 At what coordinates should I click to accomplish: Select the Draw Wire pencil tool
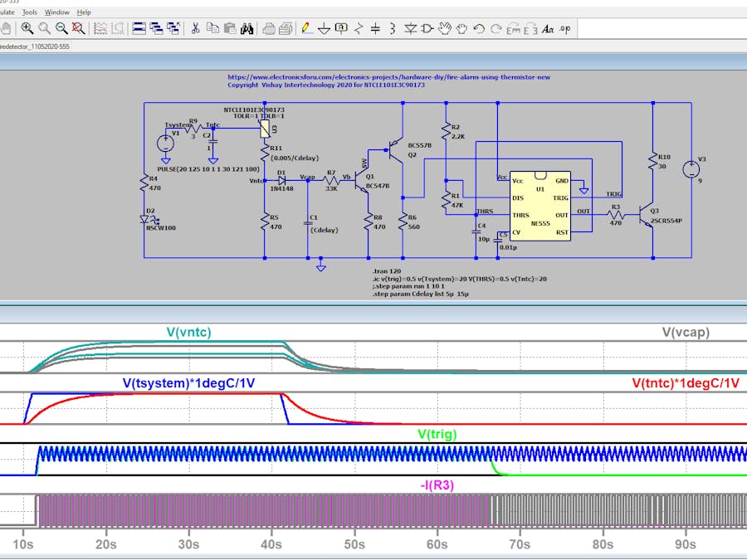tap(305, 28)
